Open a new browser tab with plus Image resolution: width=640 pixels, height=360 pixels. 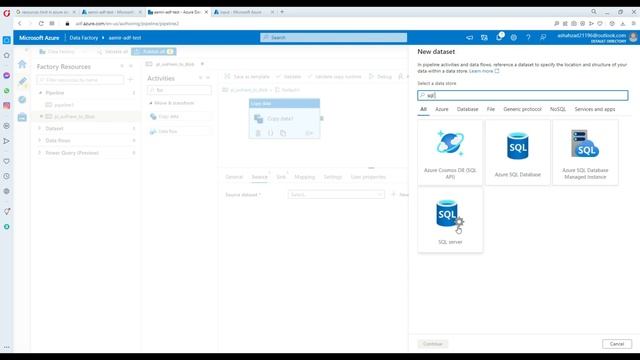(x=282, y=12)
